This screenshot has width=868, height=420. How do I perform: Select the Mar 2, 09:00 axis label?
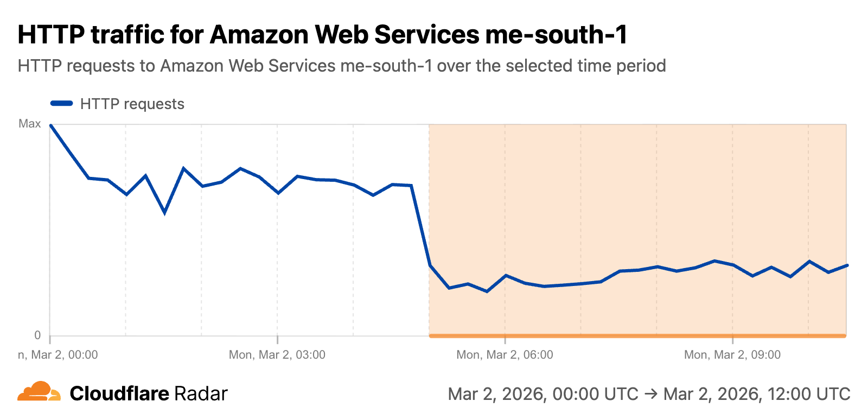[732, 355]
